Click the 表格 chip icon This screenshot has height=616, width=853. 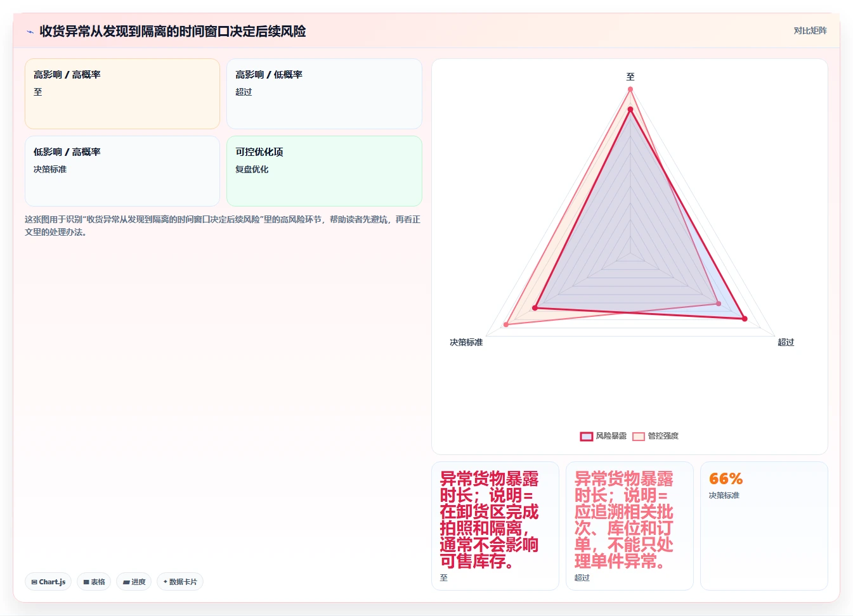coord(86,582)
